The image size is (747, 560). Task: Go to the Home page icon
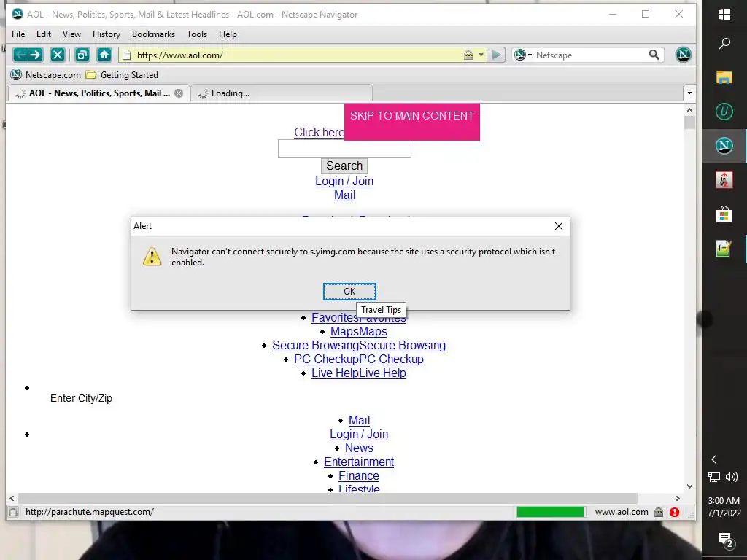(104, 55)
